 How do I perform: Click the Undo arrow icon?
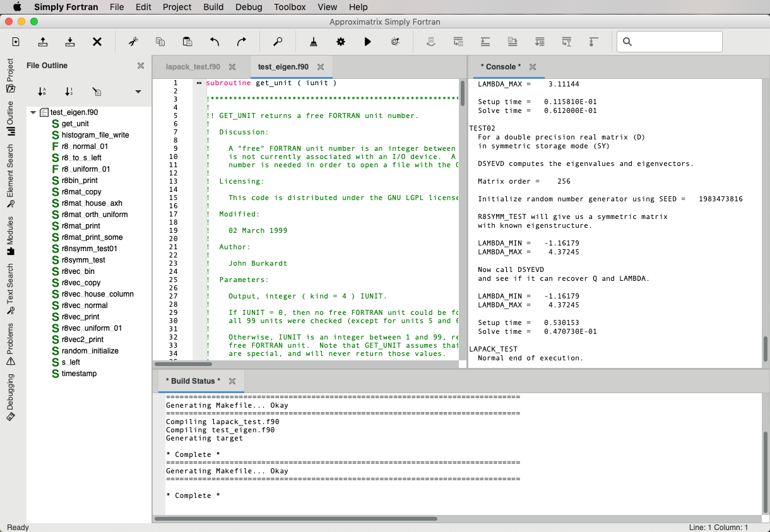215,42
